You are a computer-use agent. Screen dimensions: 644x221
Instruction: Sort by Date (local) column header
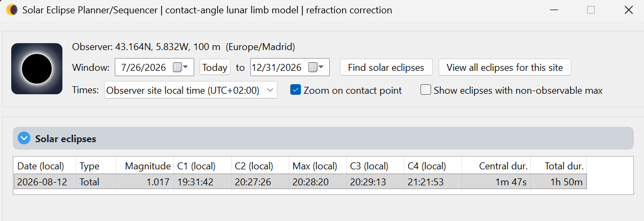45,166
